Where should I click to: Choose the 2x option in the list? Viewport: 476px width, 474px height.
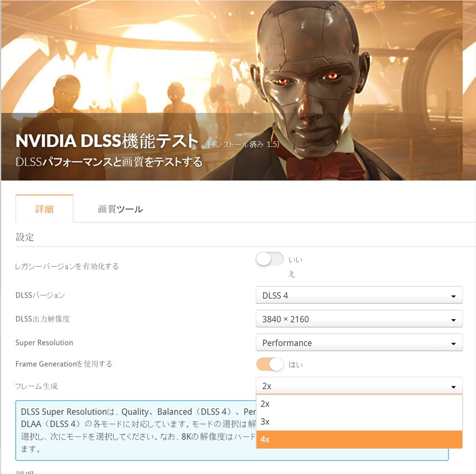coord(359,404)
